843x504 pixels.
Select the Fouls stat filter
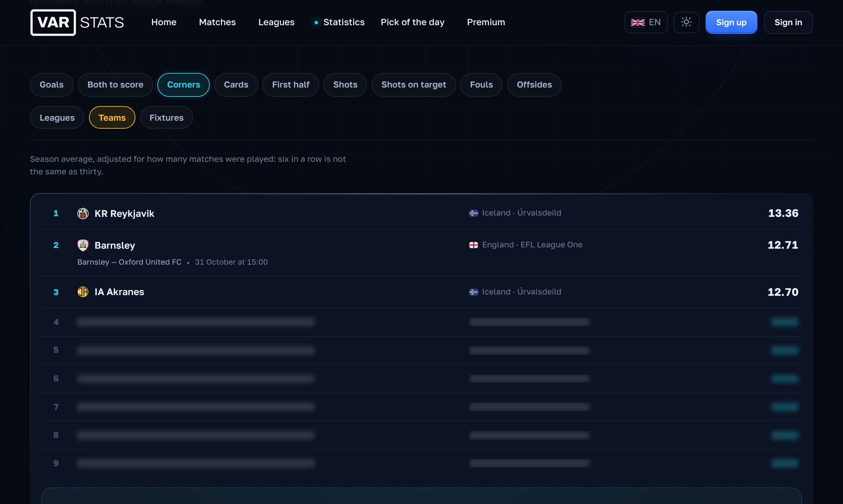[x=481, y=85]
